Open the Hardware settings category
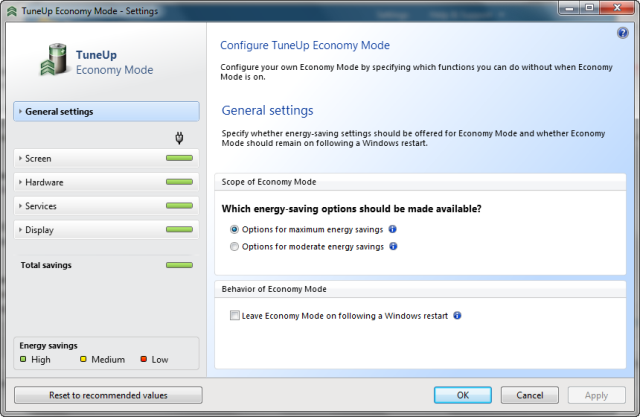640x417 pixels. point(106,182)
